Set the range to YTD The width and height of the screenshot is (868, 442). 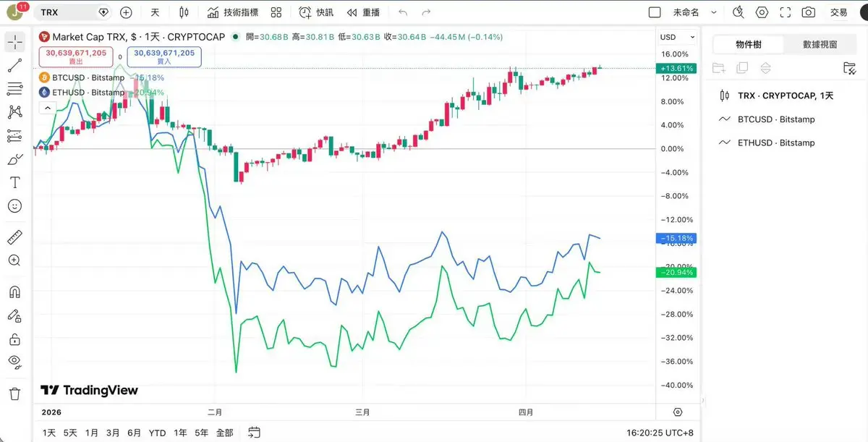click(x=157, y=433)
